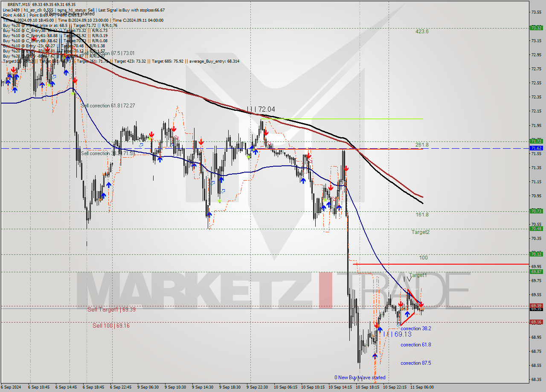Click the '10 Sep 18:15' time label
Image resolution: width=546 pixels, height=392 pixels.
click(x=367, y=387)
